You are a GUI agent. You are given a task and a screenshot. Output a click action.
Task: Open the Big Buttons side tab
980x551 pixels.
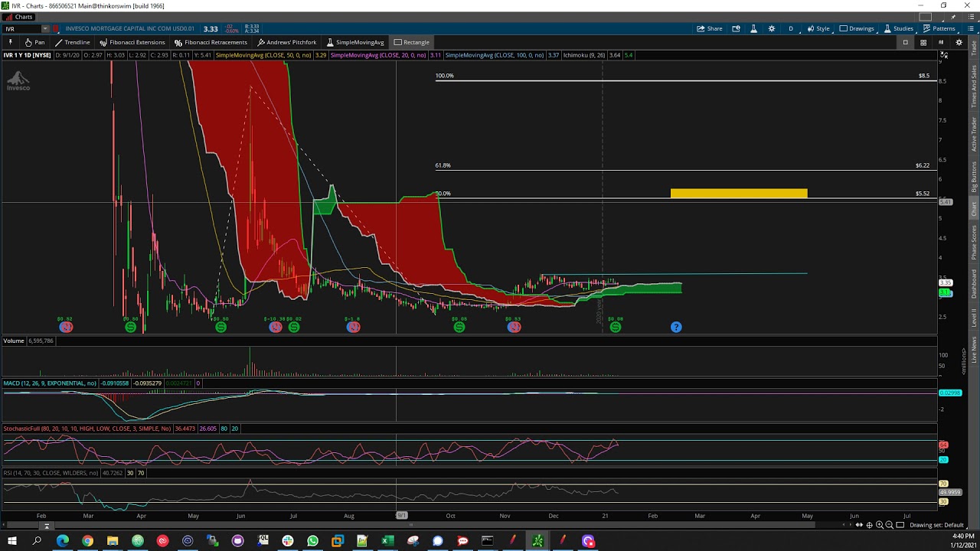click(974, 175)
